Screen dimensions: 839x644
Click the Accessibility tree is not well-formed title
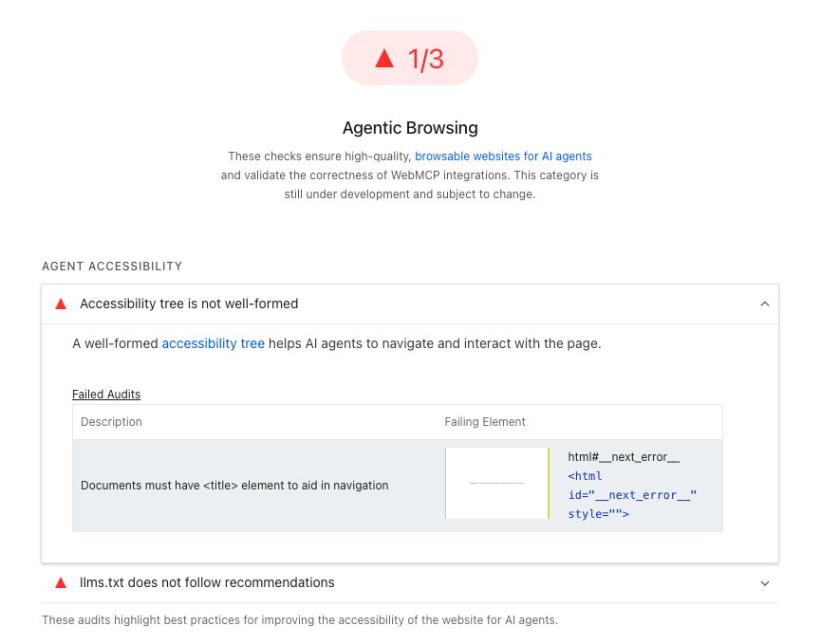pyautogui.click(x=189, y=304)
